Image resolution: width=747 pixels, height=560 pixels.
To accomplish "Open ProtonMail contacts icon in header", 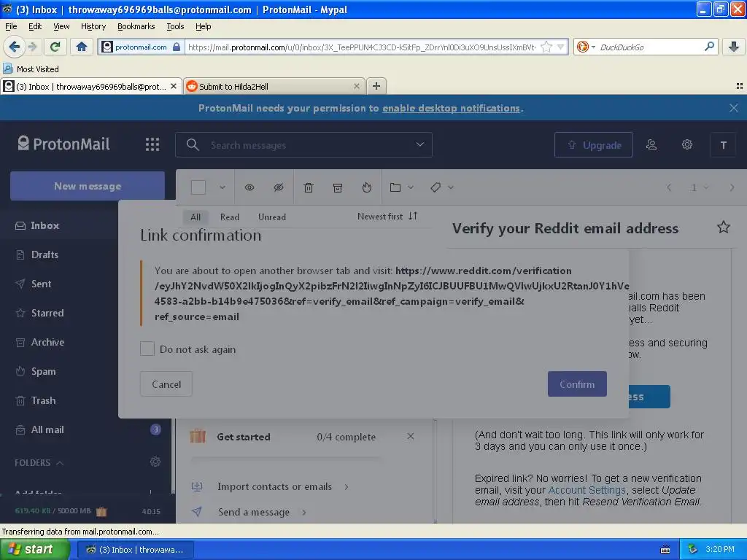I will click(x=651, y=145).
